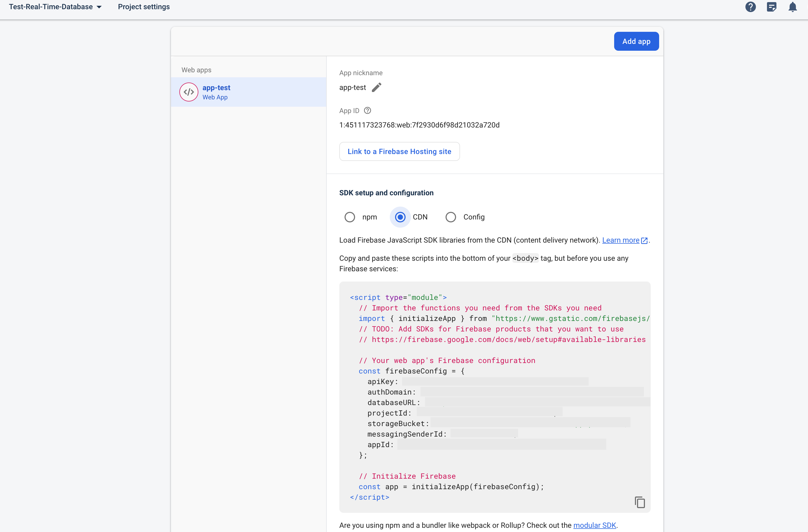808x532 pixels.
Task: Select the npm radio button
Action: (350, 217)
